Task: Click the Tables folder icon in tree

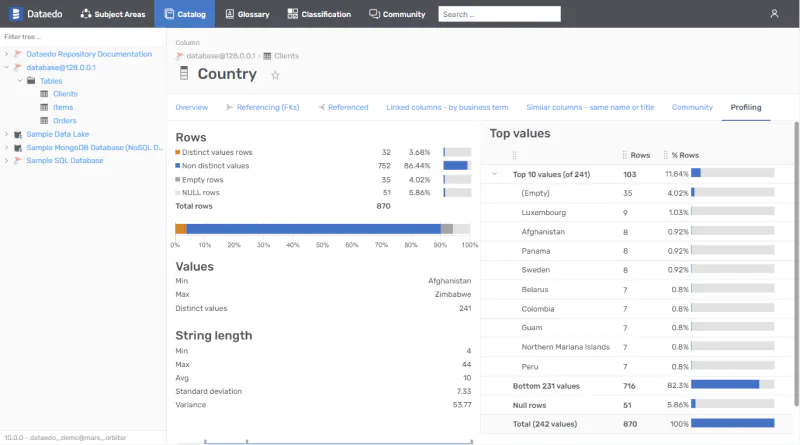Action: click(x=31, y=81)
